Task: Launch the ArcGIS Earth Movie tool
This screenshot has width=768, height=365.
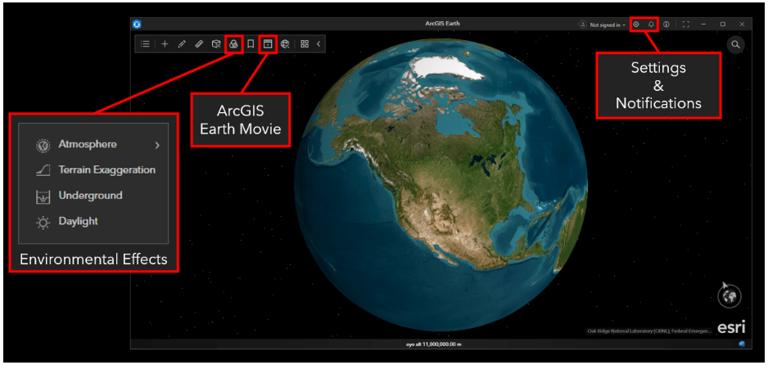Action: point(267,44)
